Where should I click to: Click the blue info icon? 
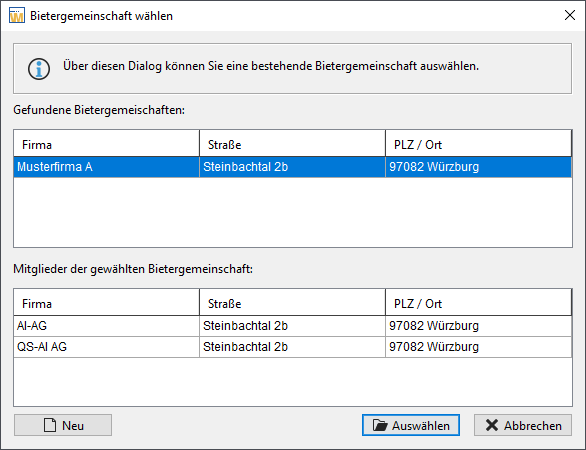pos(39,69)
